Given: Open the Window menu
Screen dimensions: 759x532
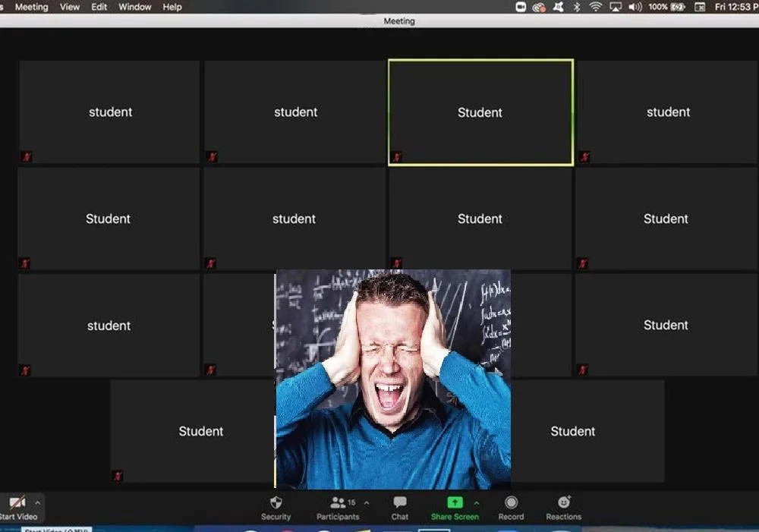Looking at the screenshot, I should pyautogui.click(x=134, y=7).
